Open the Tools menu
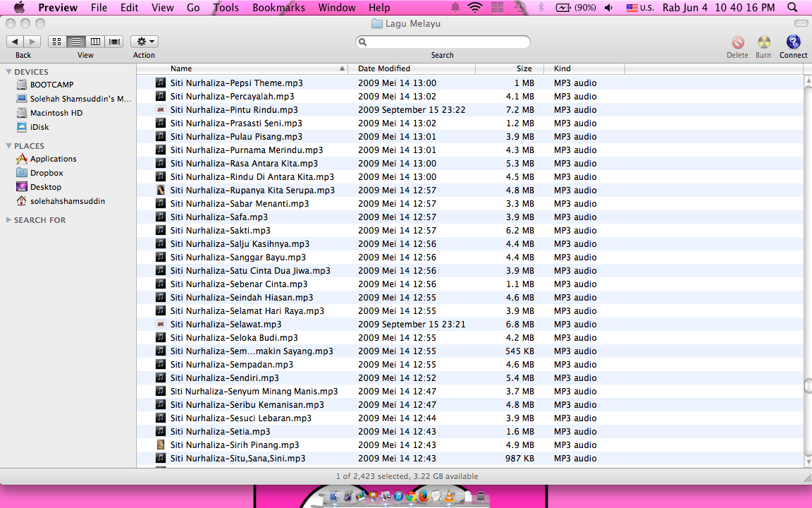The height and width of the screenshot is (508, 812). tap(226, 7)
